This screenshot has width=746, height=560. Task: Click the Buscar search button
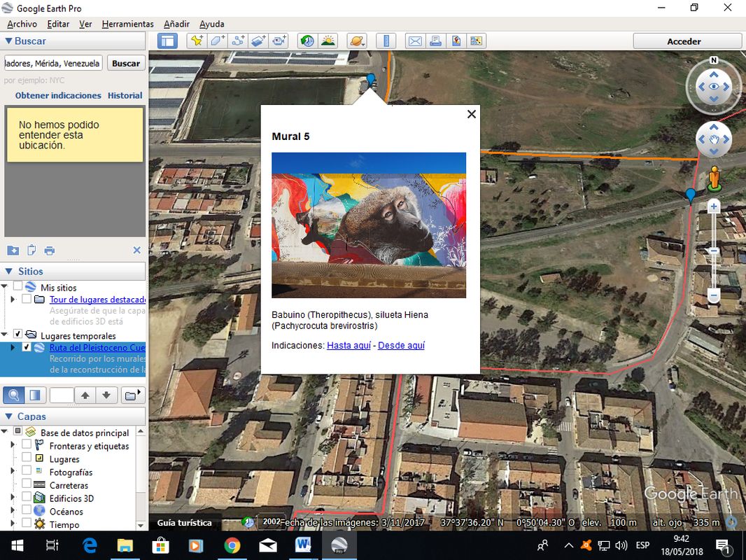[x=126, y=63]
